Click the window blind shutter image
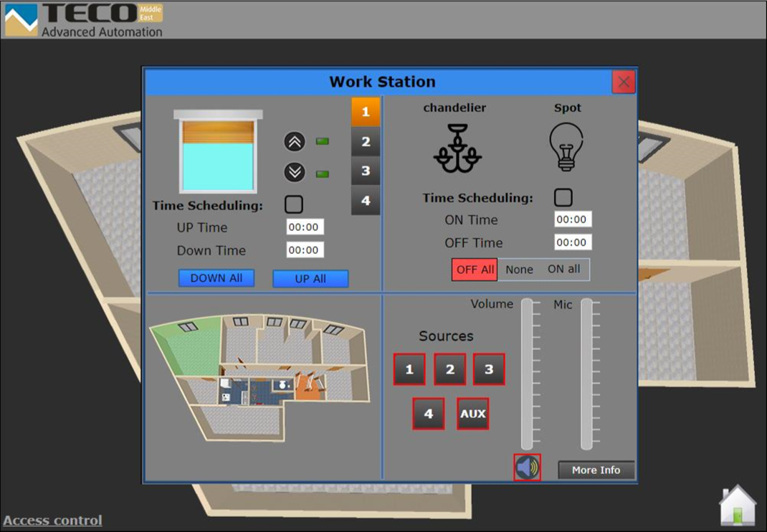Image resolution: width=767 pixels, height=532 pixels. click(x=219, y=151)
